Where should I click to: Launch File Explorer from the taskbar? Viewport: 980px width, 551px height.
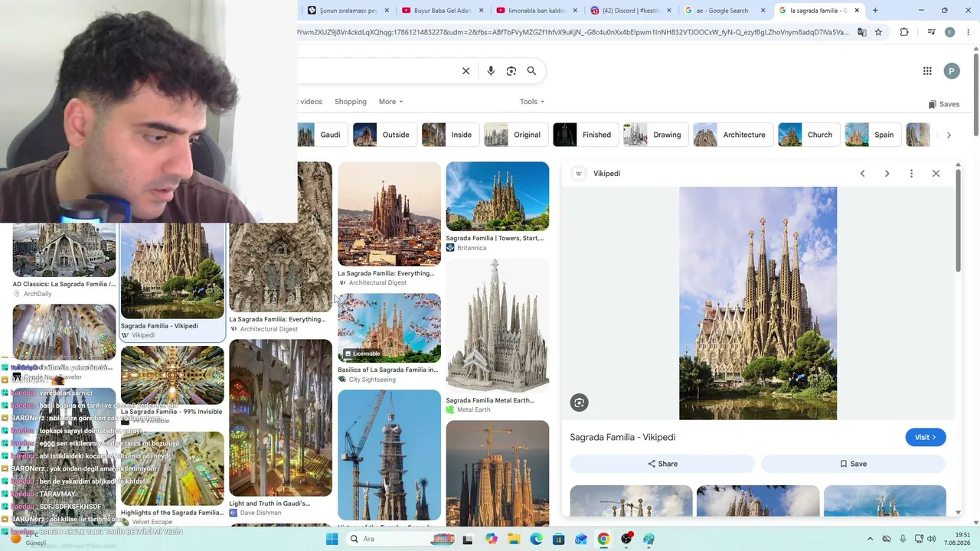point(514,539)
